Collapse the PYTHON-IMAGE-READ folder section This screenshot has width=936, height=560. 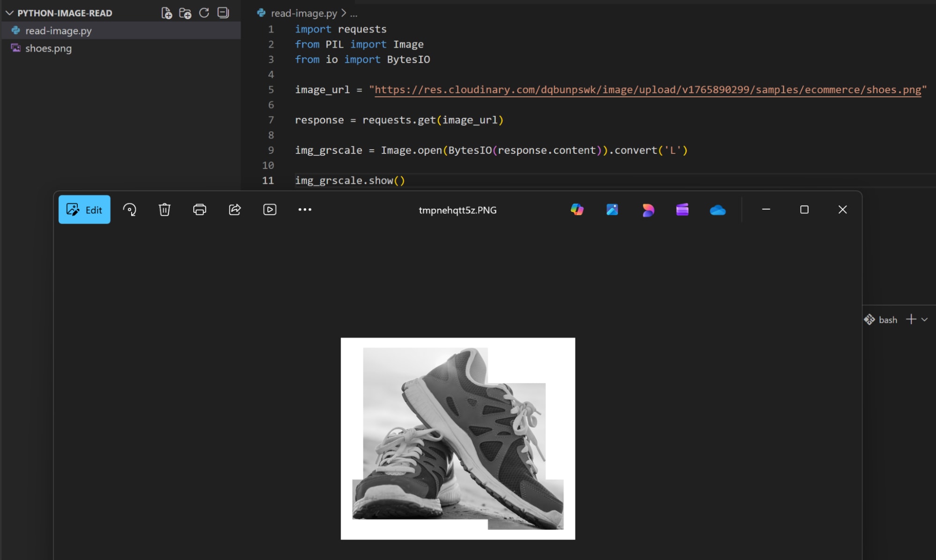(9, 13)
